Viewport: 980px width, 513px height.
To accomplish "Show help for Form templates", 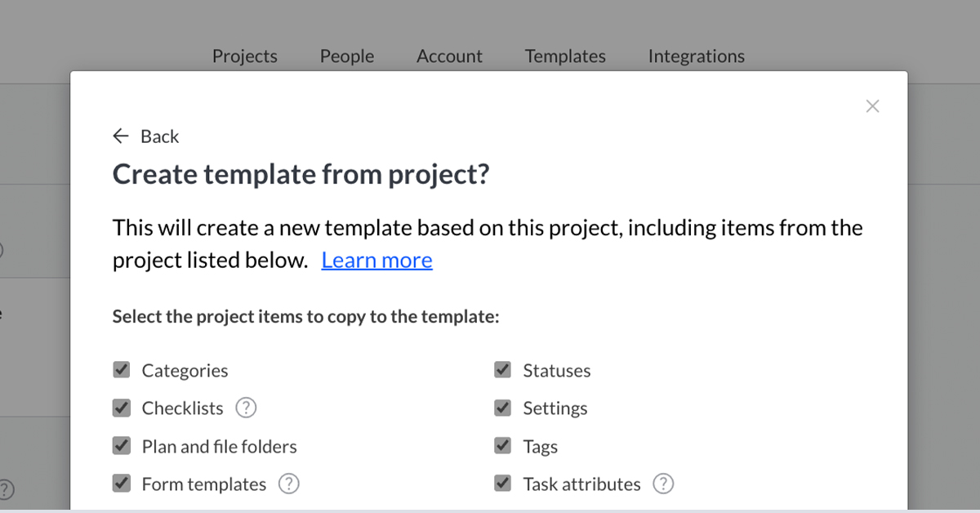I will point(289,484).
